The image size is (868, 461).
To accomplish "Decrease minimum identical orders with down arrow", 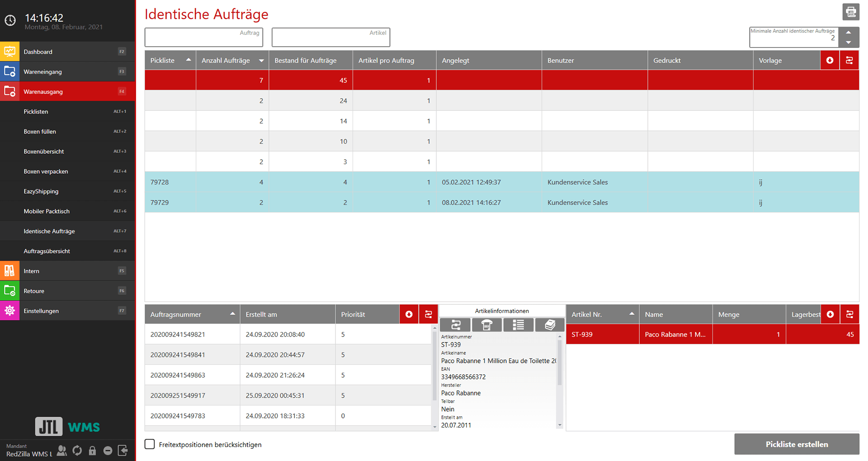I will (849, 43).
